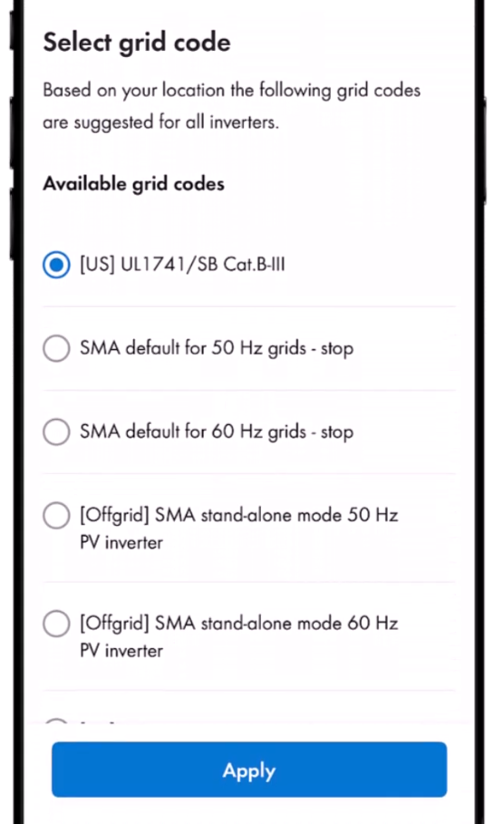Viewport: 504px width, 824px height.
Task: Select Offgrid stand-alone mode 50 Hz radio circle
Action: pyautogui.click(x=56, y=516)
